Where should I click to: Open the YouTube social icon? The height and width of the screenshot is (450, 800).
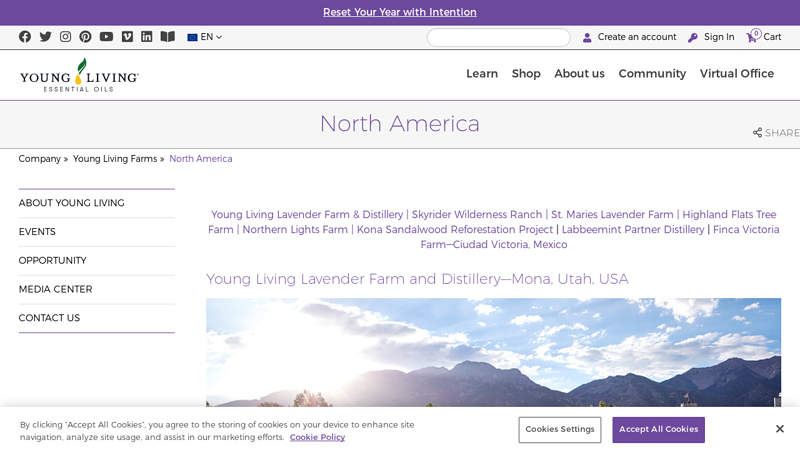pos(106,37)
